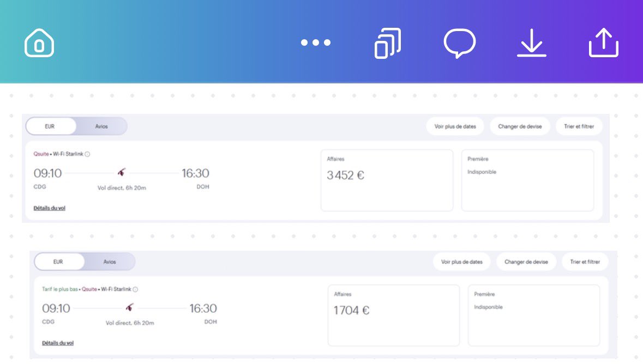Switch to Avios in the 1 704 € screenshot
Viewport: 643px width, 364px height.
coord(110,262)
